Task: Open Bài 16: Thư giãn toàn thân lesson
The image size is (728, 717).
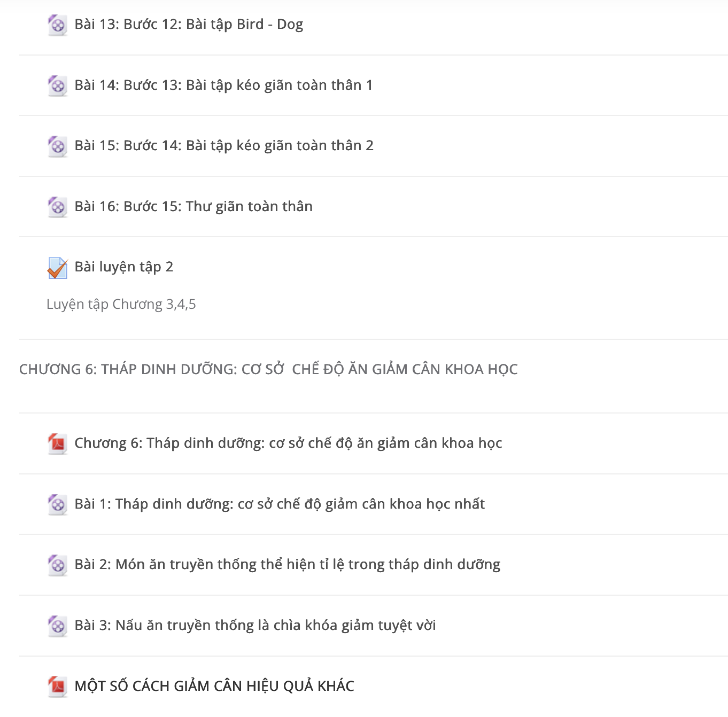Action: point(193,206)
